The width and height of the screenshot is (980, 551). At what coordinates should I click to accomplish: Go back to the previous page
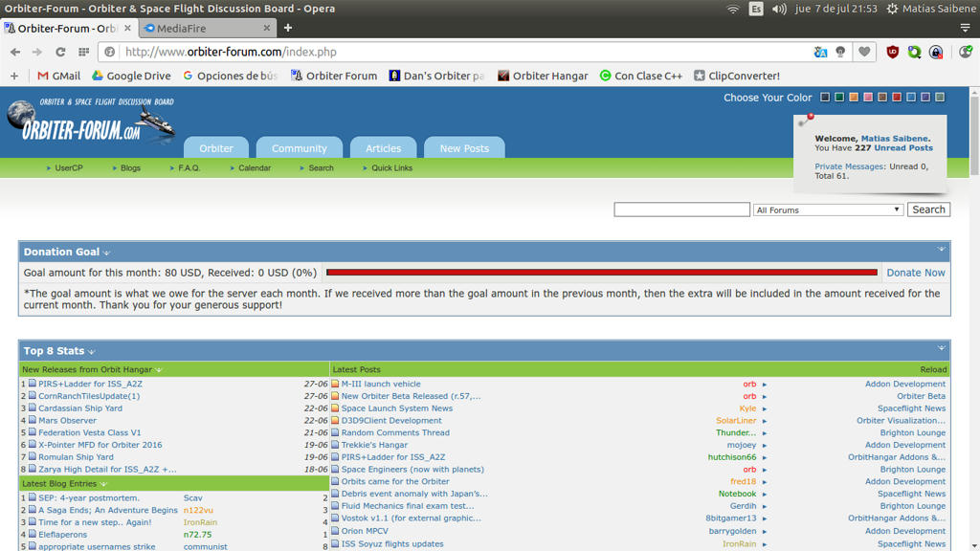pos(15,52)
